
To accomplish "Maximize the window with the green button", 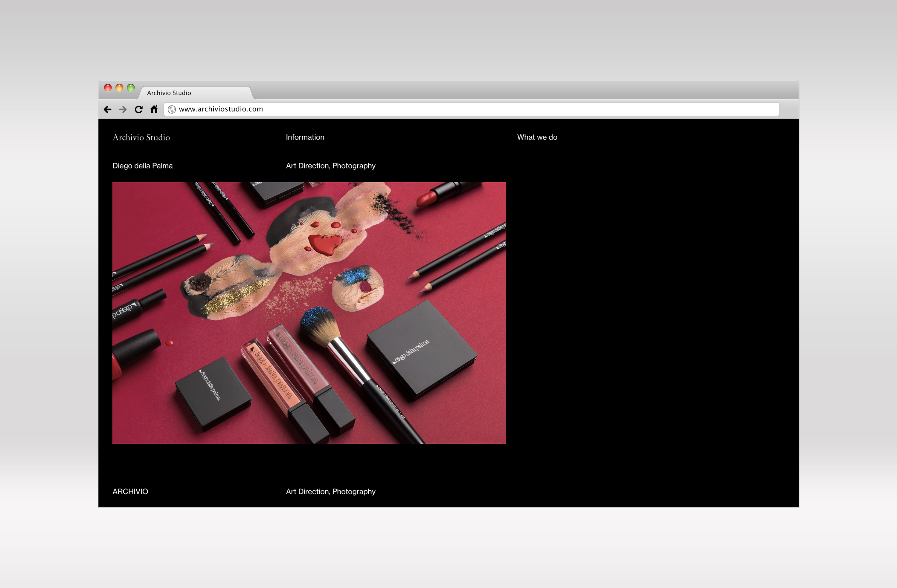I will click(131, 88).
